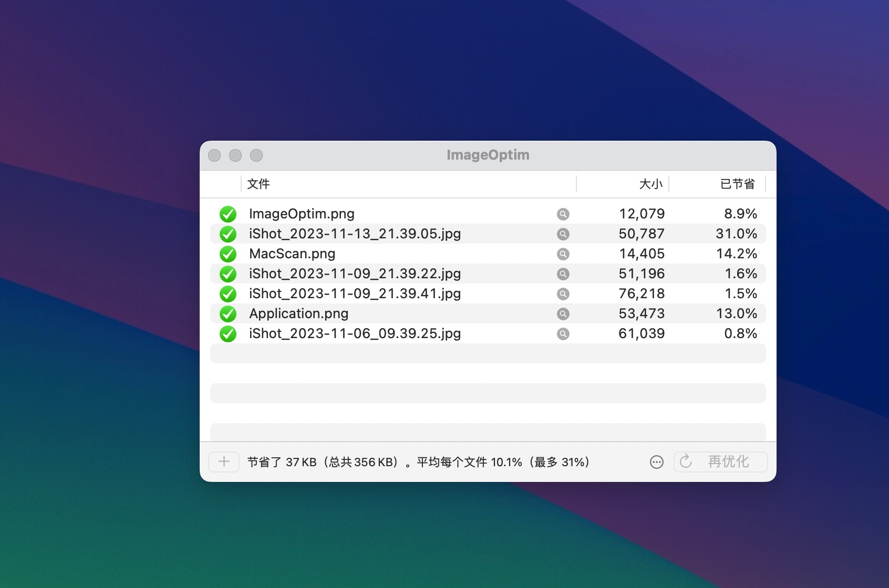Click green checkmark beside Application.png
The image size is (889, 588).
click(x=228, y=314)
